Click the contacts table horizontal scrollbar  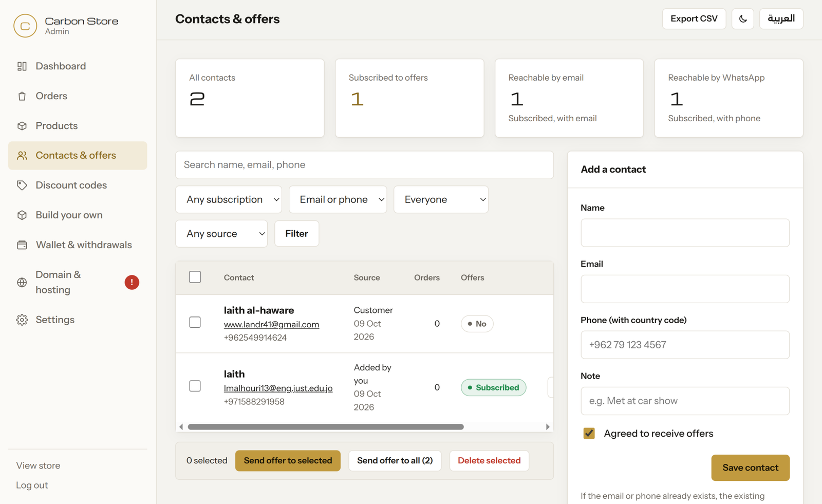[326, 427]
